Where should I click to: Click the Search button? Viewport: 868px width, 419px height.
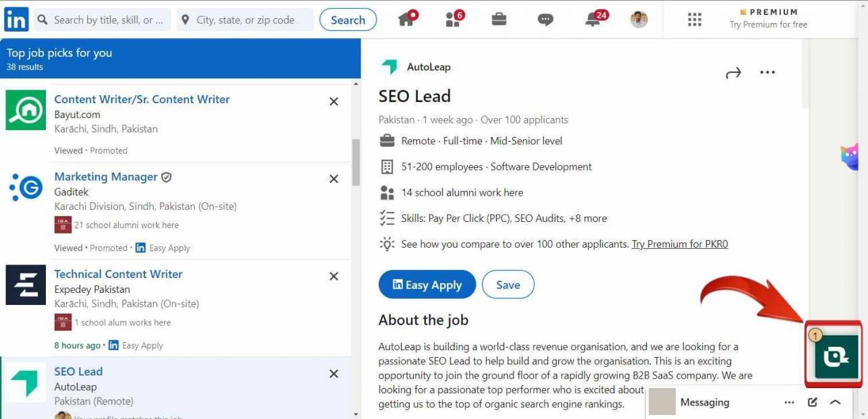(x=348, y=20)
